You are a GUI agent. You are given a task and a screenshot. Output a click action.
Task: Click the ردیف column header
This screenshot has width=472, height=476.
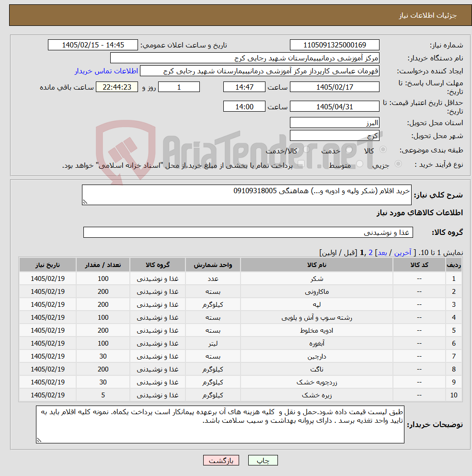(454, 265)
